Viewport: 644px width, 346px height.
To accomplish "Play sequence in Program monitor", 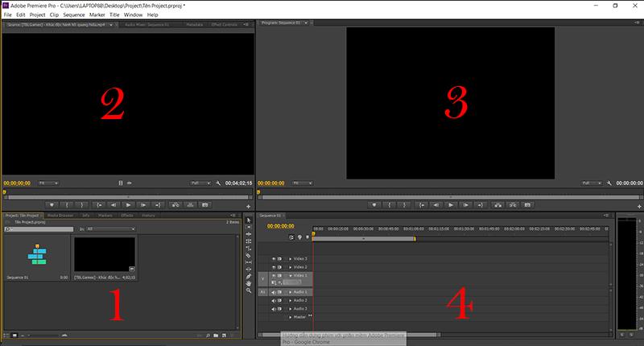I will (x=451, y=205).
